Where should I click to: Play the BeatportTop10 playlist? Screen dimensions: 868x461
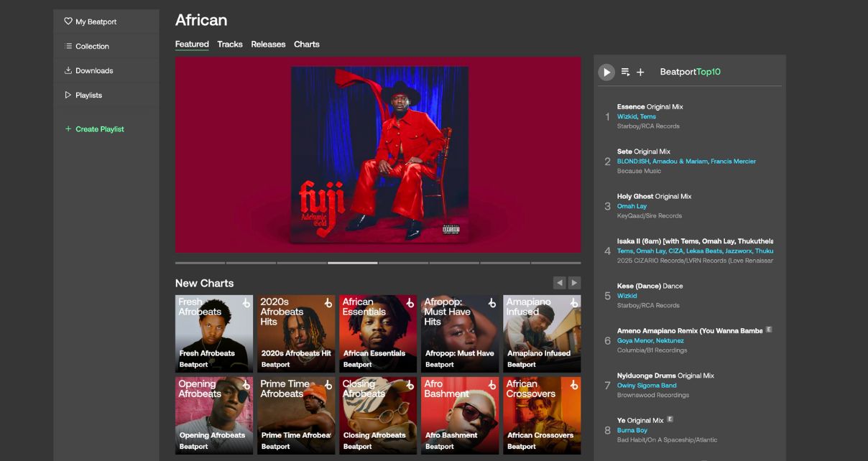[x=606, y=71]
